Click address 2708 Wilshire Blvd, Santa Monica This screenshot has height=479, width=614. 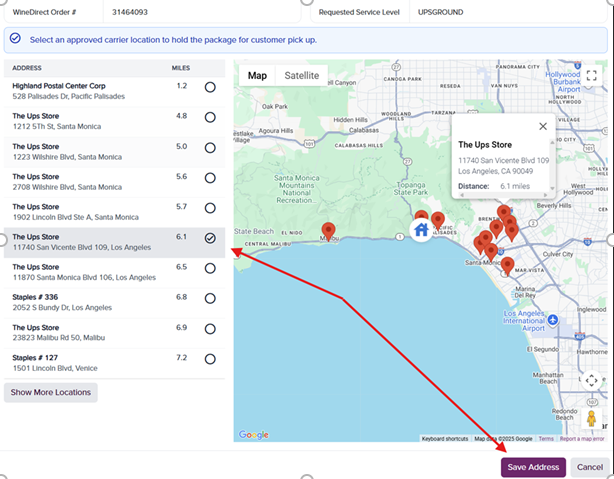coord(67,187)
